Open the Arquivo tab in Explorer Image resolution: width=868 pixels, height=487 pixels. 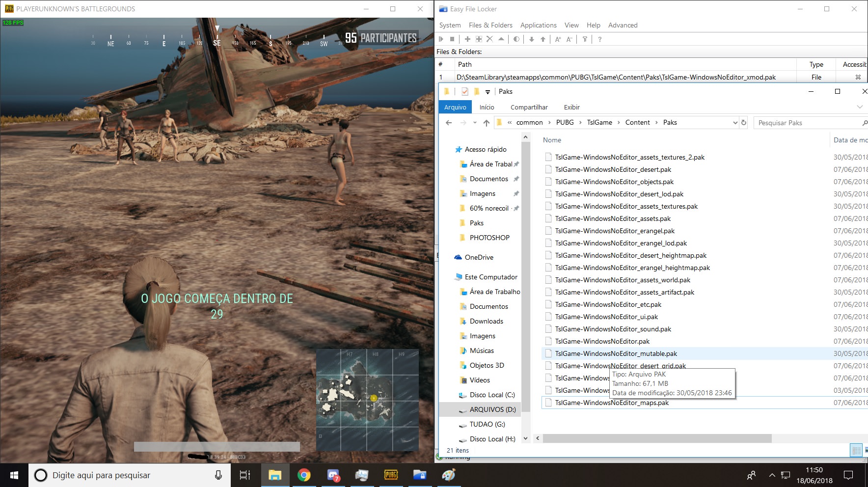click(x=455, y=107)
